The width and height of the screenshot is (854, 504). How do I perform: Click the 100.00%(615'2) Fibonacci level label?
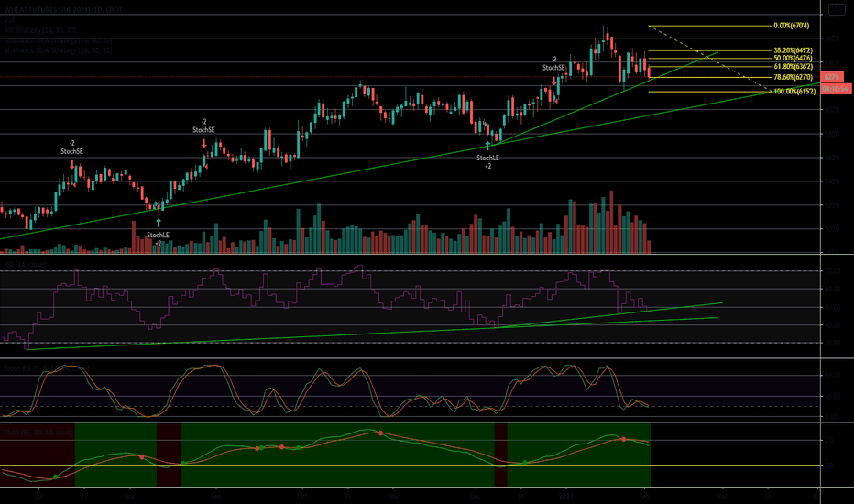tap(794, 92)
